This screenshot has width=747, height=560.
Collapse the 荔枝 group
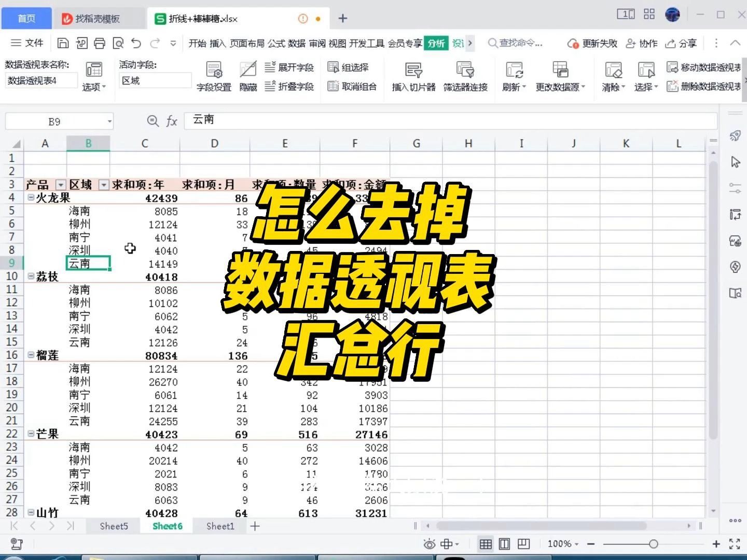pyautogui.click(x=31, y=276)
